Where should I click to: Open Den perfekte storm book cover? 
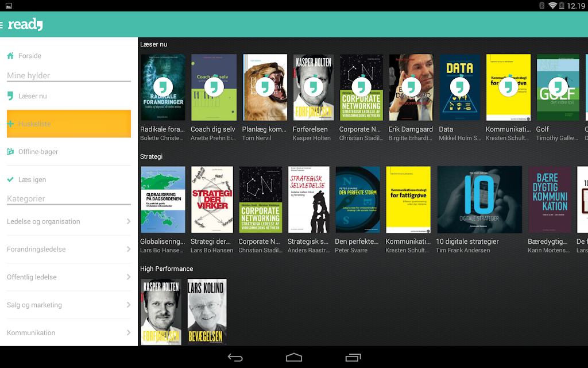click(358, 200)
